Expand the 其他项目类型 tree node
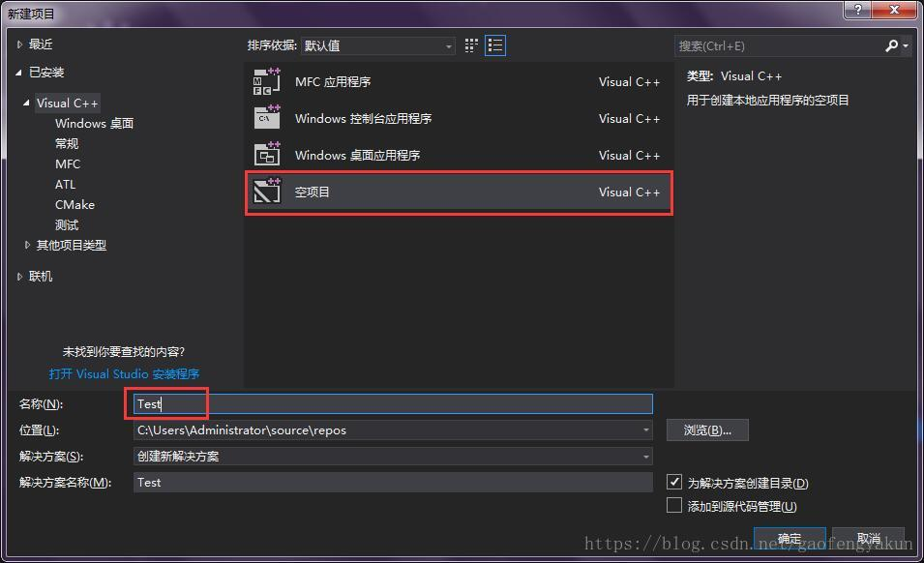Screen dimensions: 924x563 (27, 245)
